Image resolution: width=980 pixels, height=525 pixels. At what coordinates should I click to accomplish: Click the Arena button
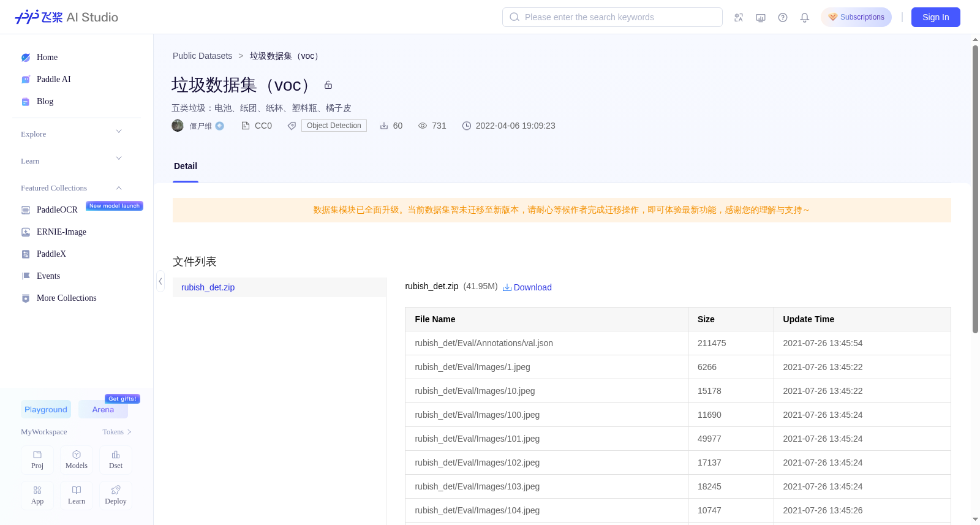tap(103, 409)
